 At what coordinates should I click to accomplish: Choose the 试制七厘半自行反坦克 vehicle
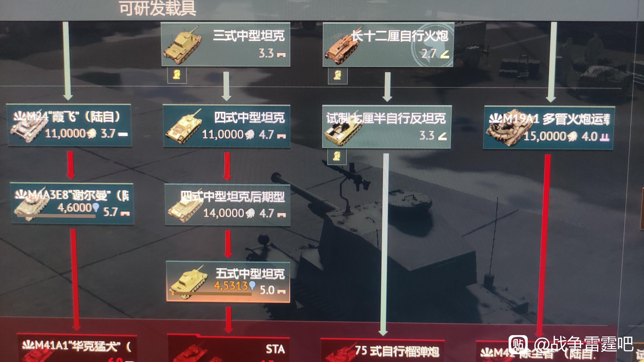[387, 127]
